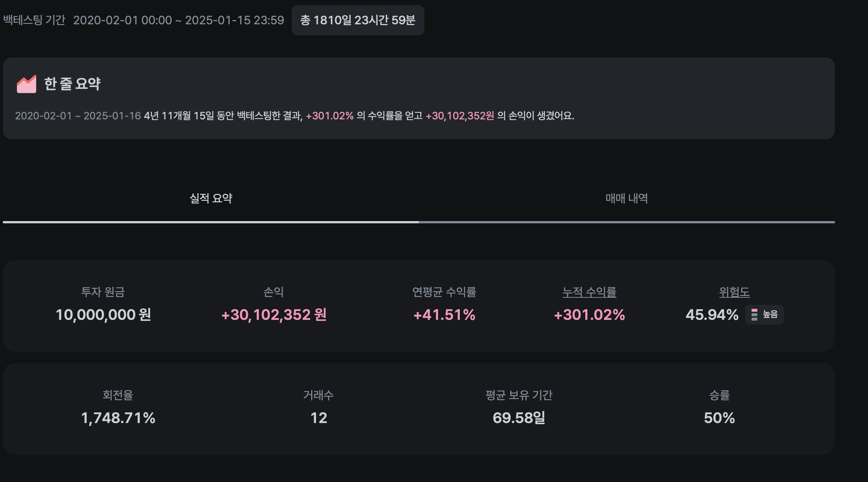The height and width of the screenshot is (482, 868).
Task: Open the 매매 내역 tab
Action: click(626, 199)
